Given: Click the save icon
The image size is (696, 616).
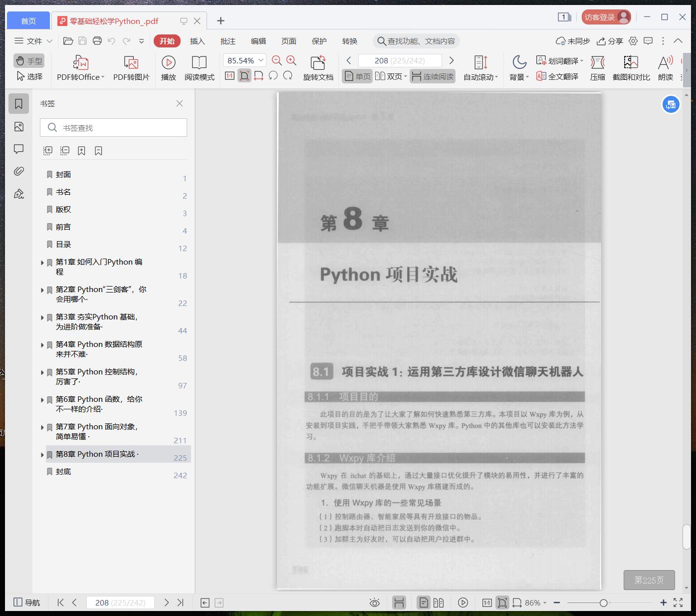Looking at the screenshot, I should [x=83, y=41].
